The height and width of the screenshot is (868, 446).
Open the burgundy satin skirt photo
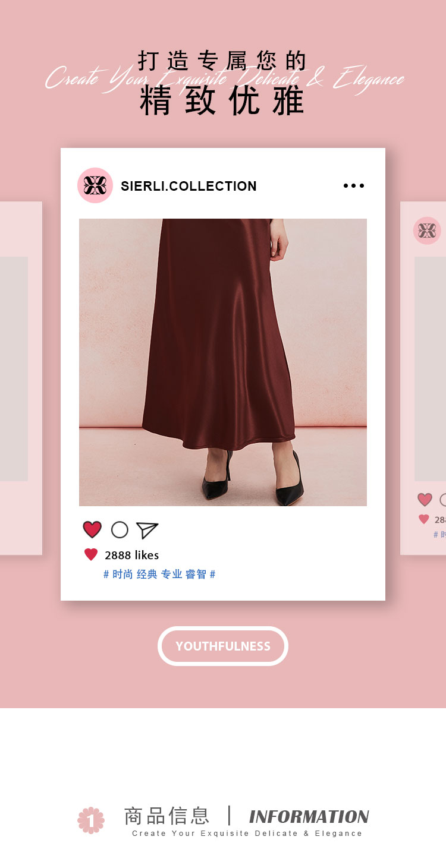[223, 362]
